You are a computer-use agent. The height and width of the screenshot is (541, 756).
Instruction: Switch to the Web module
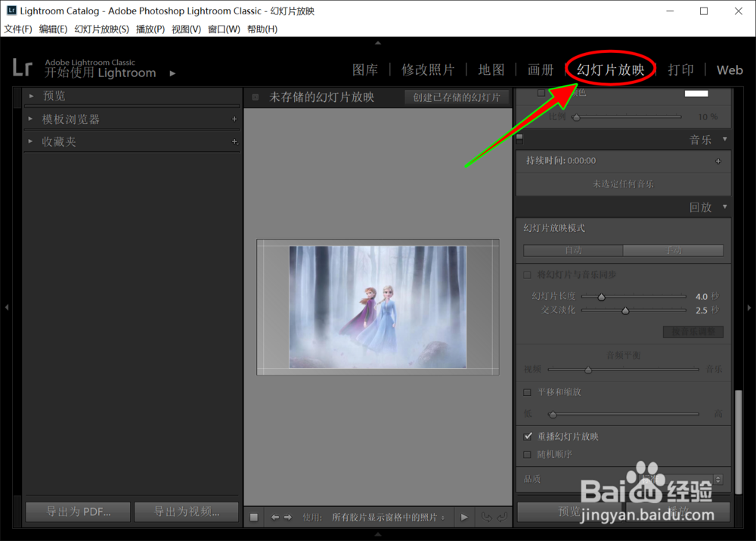730,70
